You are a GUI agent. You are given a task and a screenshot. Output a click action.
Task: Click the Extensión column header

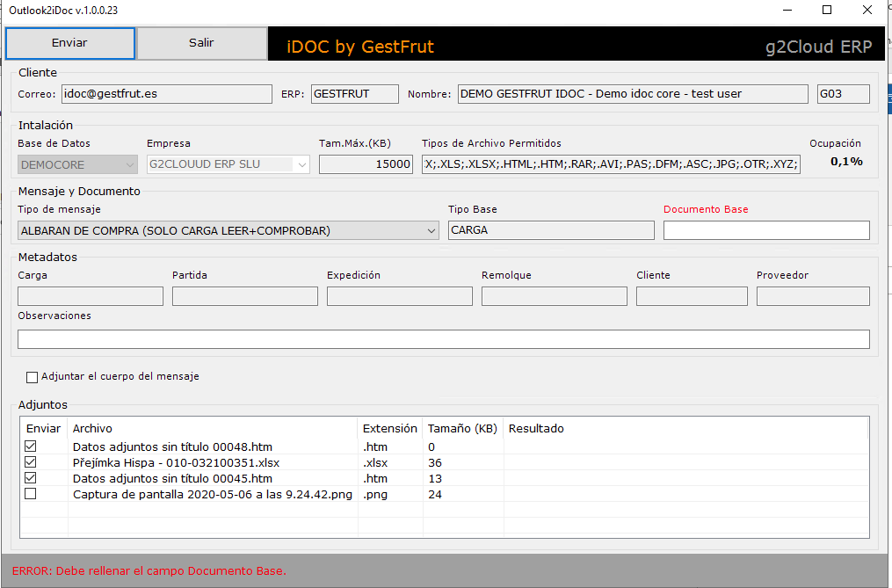point(389,429)
